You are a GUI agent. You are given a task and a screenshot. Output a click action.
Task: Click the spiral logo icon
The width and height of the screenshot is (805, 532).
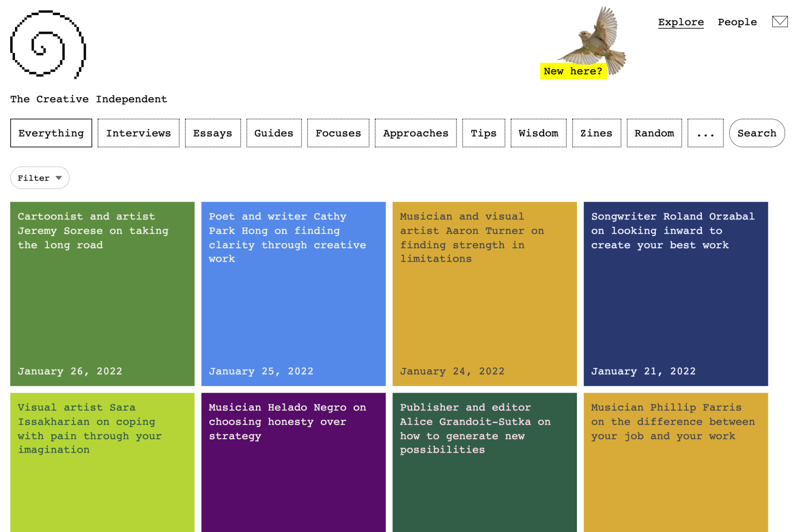click(x=48, y=45)
